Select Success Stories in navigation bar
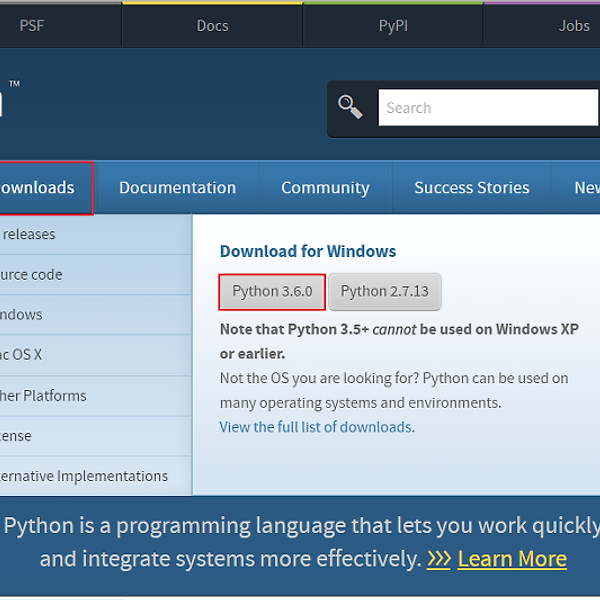 click(471, 188)
